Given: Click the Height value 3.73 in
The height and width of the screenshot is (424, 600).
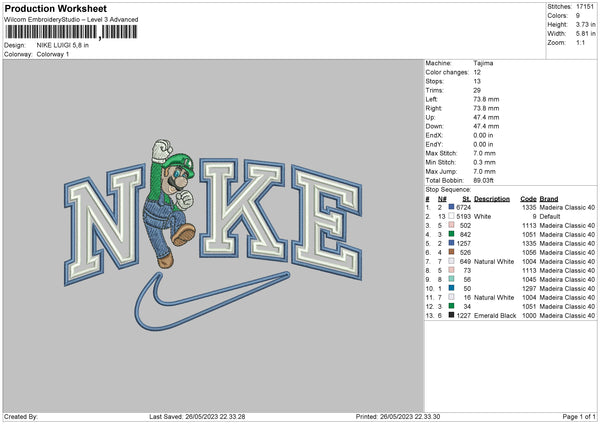Looking at the screenshot, I should point(585,24).
